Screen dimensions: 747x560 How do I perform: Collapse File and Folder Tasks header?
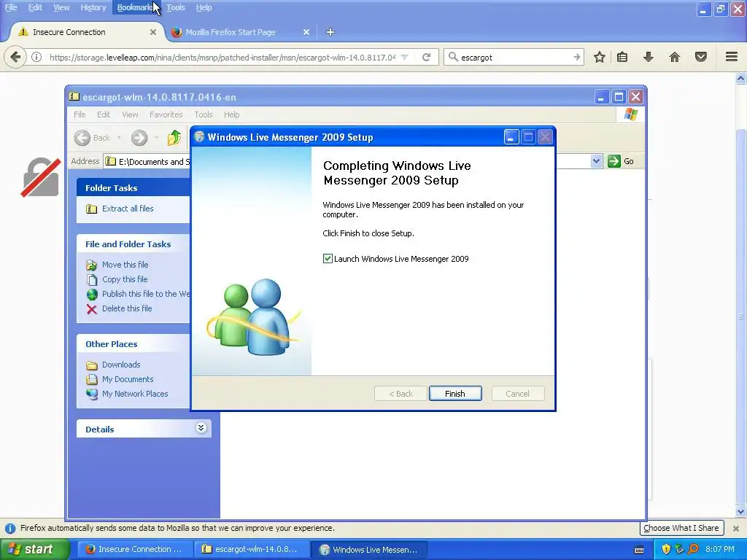coord(133,244)
